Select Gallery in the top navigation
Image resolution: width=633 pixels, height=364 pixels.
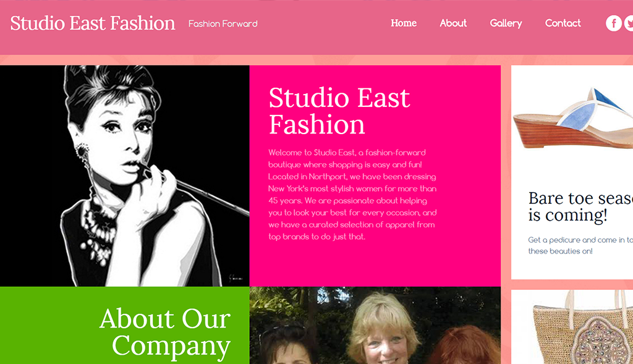tap(506, 23)
